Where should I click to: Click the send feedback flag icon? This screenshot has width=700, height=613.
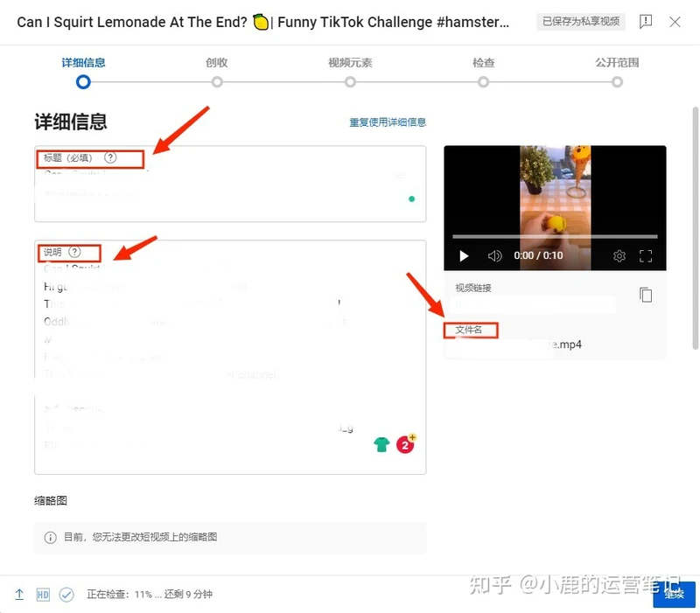pyautogui.click(x=646, y=21)
